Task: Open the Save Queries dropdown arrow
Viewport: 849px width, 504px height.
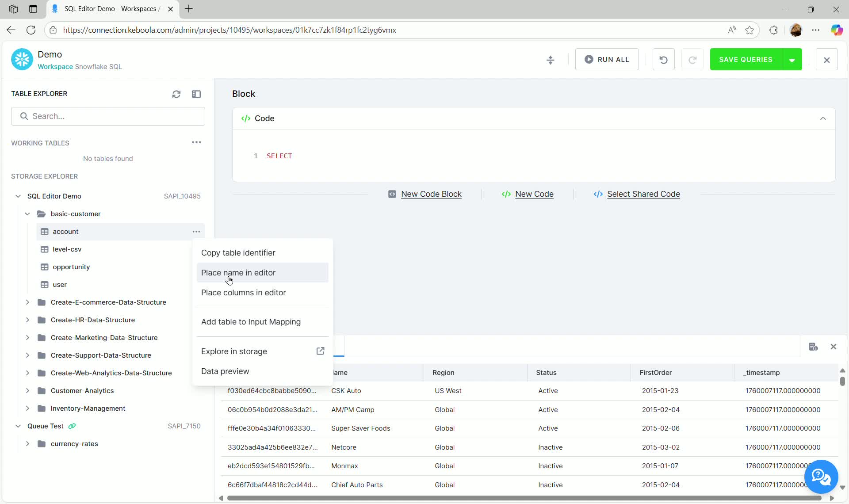Action: click(792, 60)
